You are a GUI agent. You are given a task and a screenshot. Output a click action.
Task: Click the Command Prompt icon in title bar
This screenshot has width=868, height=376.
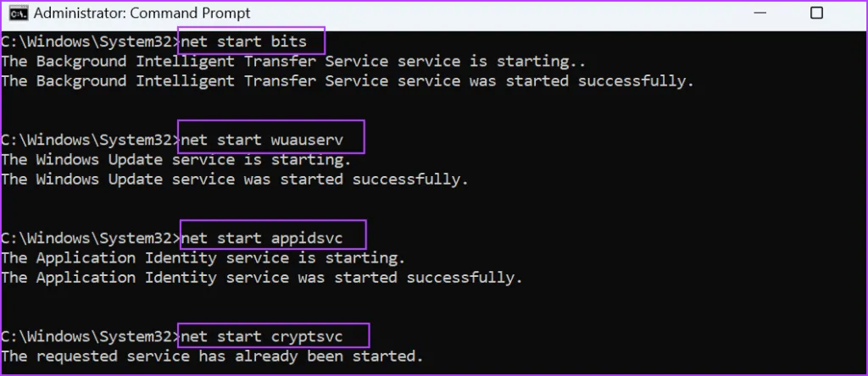pos(16,14)
